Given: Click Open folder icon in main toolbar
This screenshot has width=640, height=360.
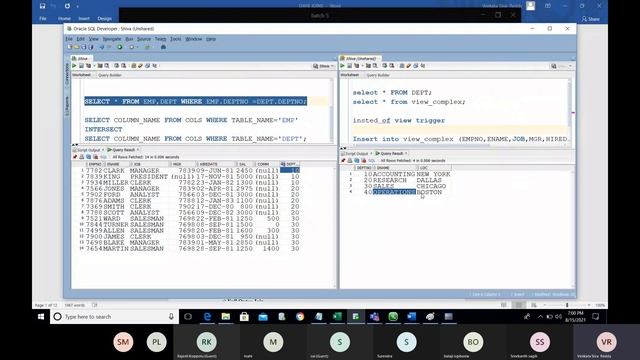Looking at the screenshot, I should 76,47.
